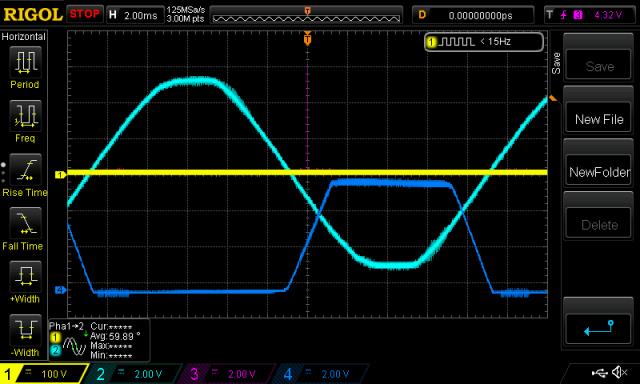
Task: Click the NewFolder menu button
Action: [598, 172]
